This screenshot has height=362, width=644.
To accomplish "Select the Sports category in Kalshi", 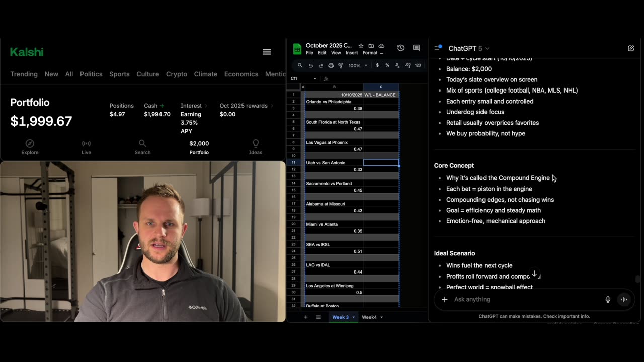I will point(119,74).
